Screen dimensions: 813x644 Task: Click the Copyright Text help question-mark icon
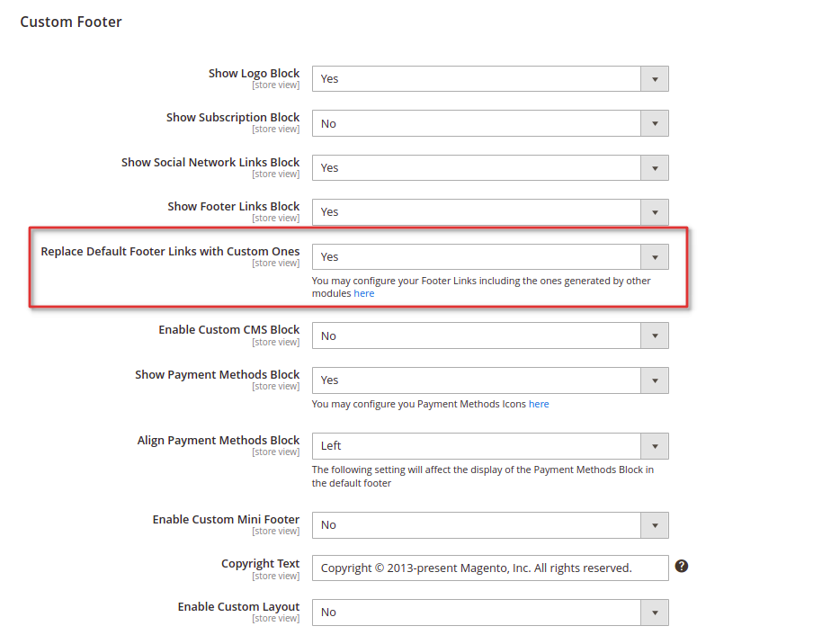pyautogui.click(x=682, y=567)
